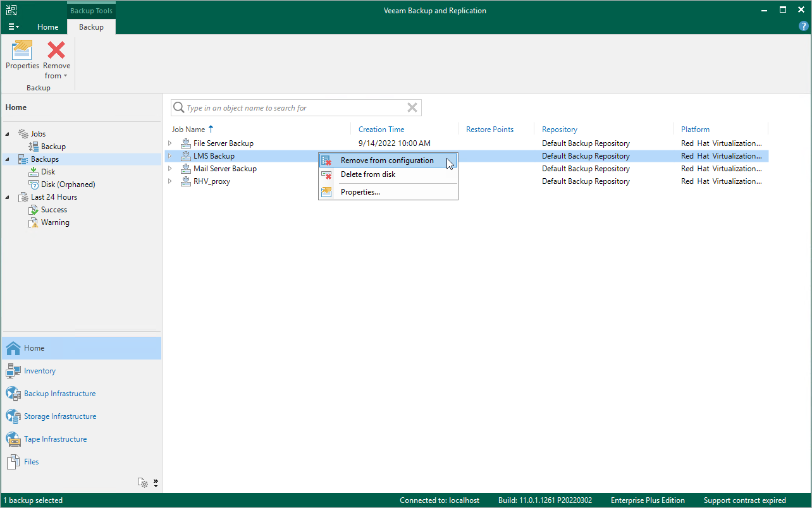812x508 pixels.
Task: Click the 9/14/2022 10:00 AM creation time
Action: pos(395,143)
